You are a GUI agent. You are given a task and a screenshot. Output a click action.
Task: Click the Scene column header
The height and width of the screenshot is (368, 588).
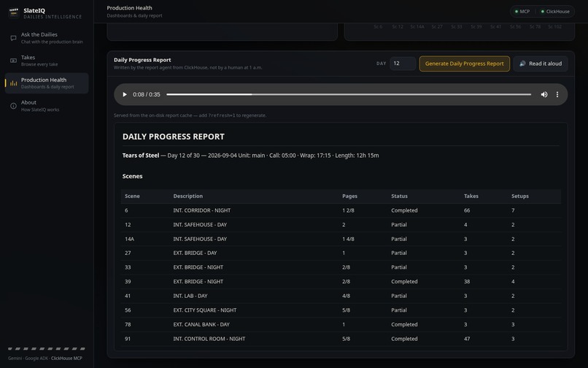[x=132, y=196]
